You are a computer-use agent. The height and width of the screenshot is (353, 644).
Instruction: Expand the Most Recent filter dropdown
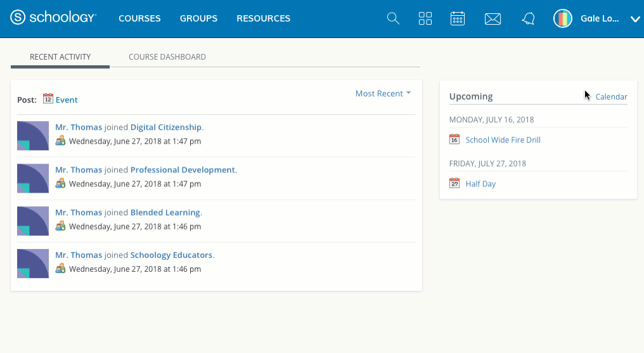coord(383,94)
